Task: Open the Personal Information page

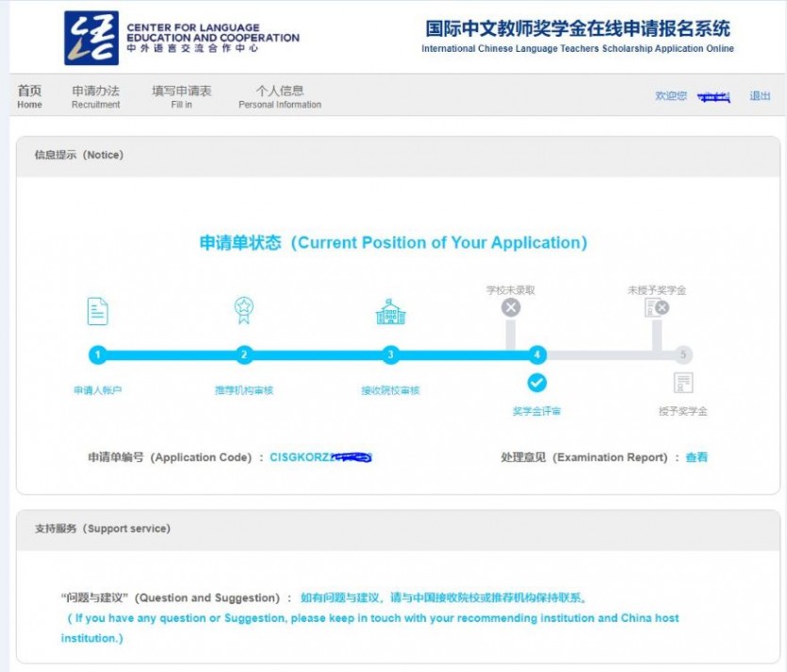Action: click(280, 96)
